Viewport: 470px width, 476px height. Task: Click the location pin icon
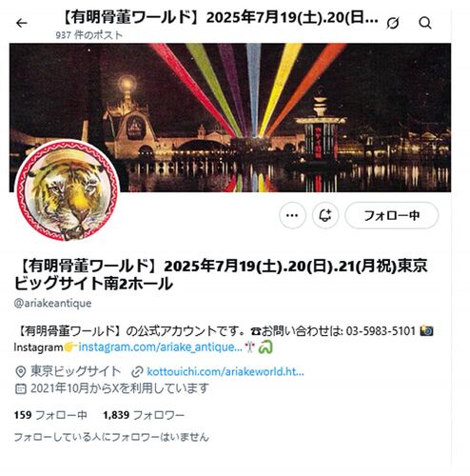[x=21, y=371]
